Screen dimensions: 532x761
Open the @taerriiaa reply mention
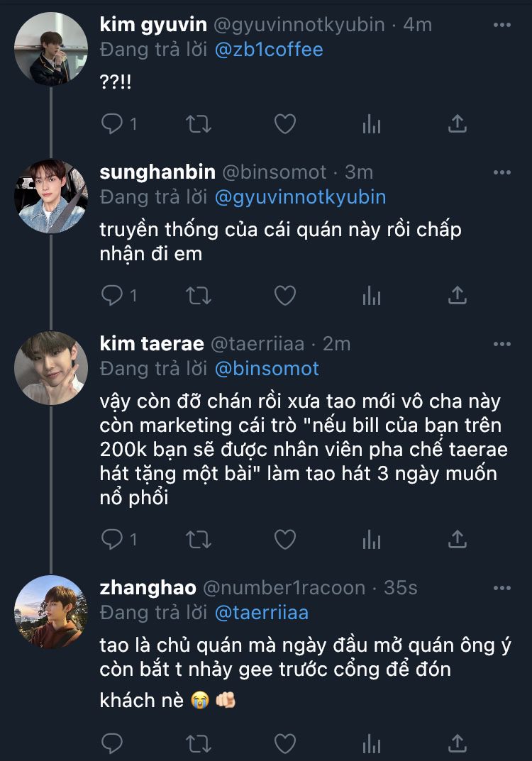point(261,612)
